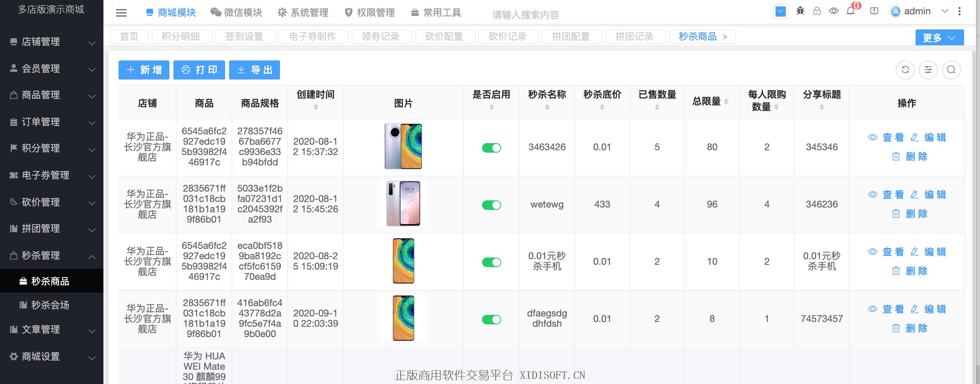Delete the 3463426 row with 删除
The width and height of the screenshot is (980, 384).
pyautogui.click(x=910, y=157)
